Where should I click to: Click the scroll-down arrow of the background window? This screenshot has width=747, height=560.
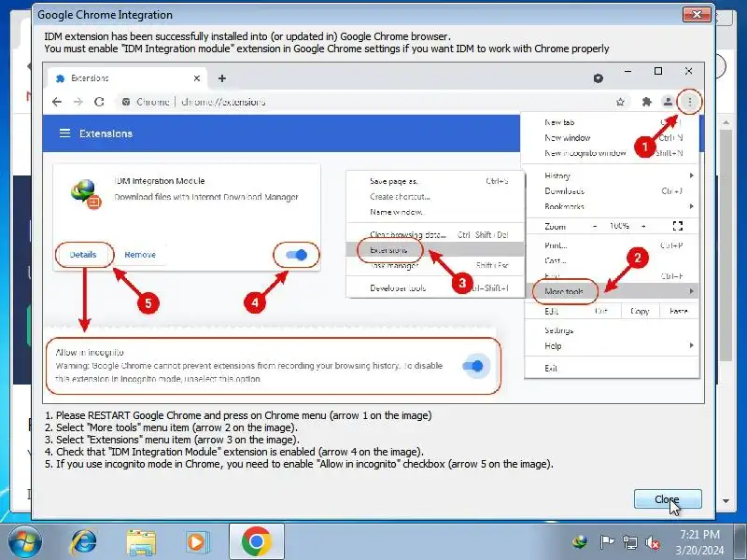point(726,501)
